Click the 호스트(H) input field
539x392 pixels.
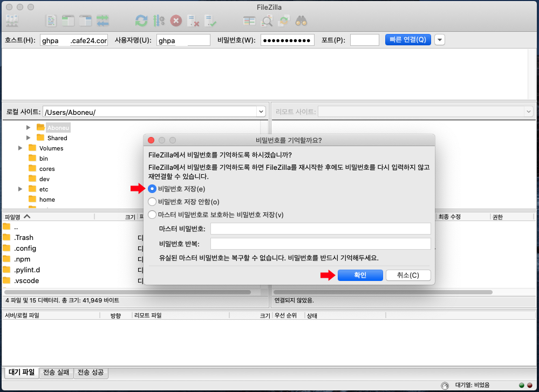(74, 40)
